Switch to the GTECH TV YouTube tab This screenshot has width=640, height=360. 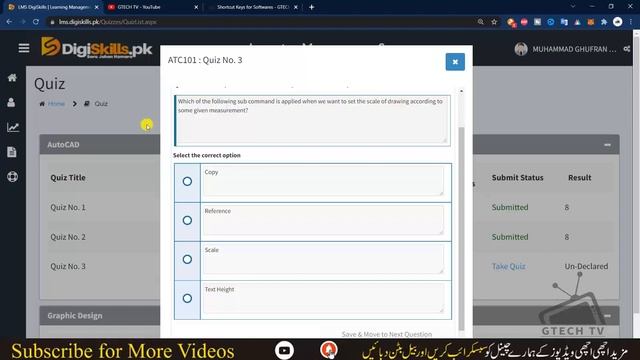152,7
